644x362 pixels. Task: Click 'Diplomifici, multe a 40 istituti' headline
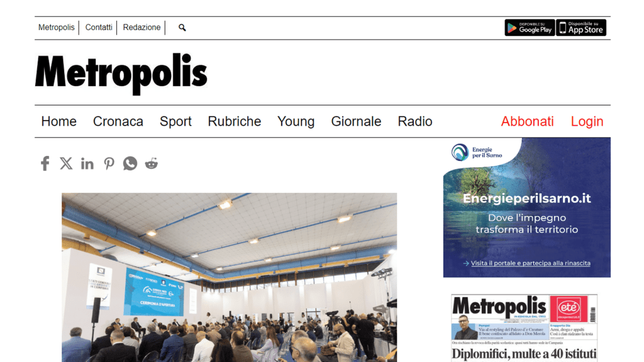pyautogui.click(x=524, y=353)
